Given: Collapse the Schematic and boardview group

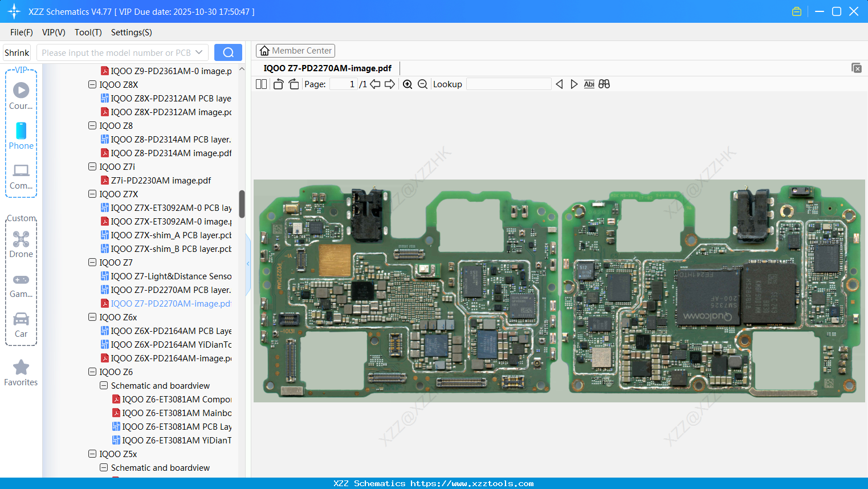Looking at the screenshot, I should [103, 385].
